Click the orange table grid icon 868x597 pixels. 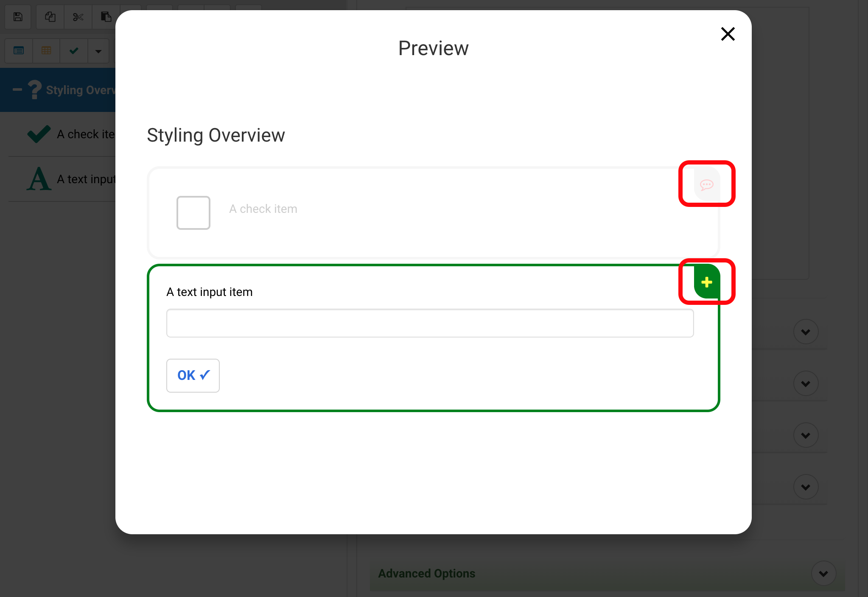(x=46, y=51)
